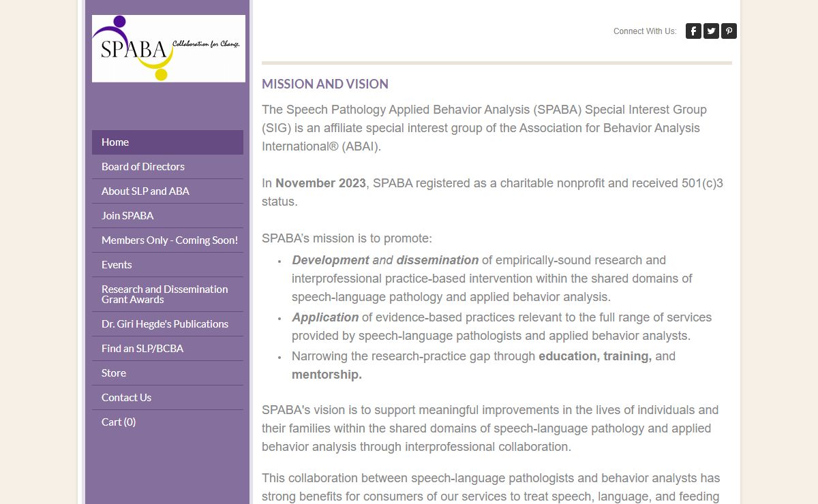Click the italic 'dissemination' word
Screen dimensions: 818x504
coord(438,260)
